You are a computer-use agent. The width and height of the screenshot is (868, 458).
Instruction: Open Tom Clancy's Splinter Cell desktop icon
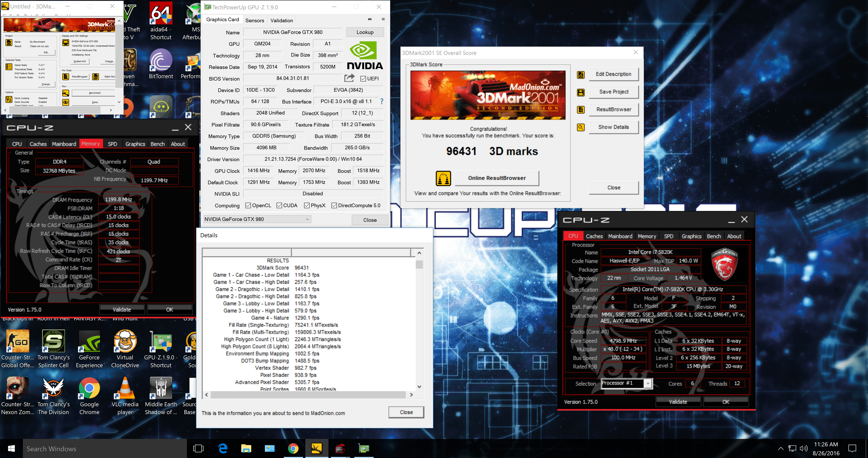pos(53,349)
